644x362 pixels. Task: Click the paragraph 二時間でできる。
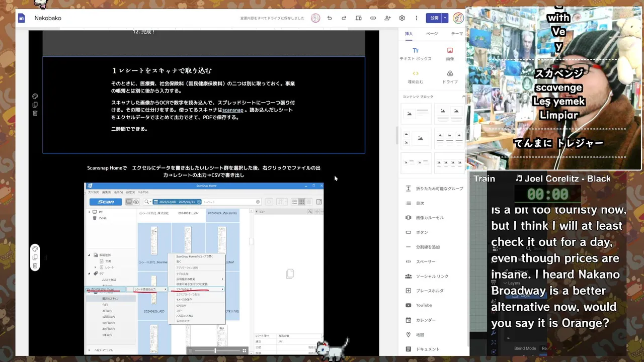[130, 129]
